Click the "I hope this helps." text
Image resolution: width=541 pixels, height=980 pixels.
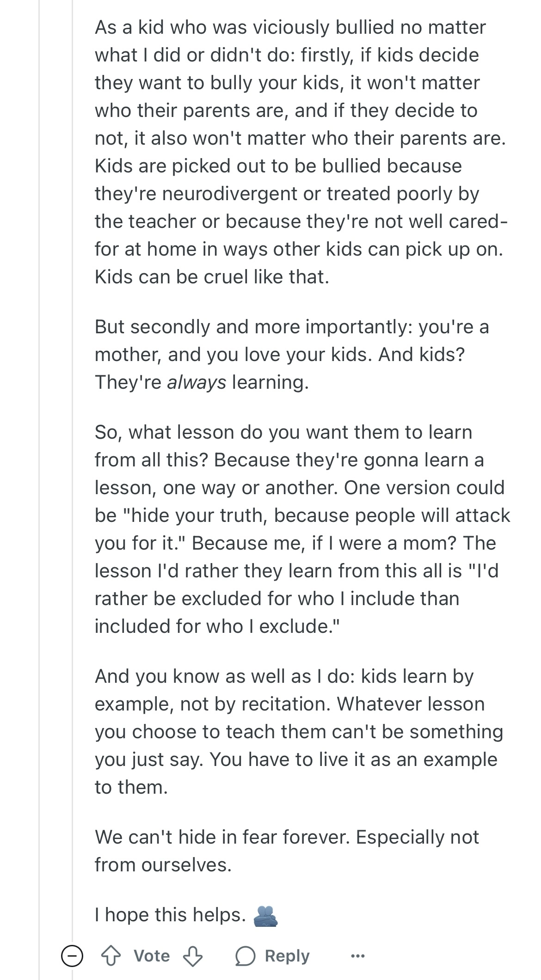point(170,915)
